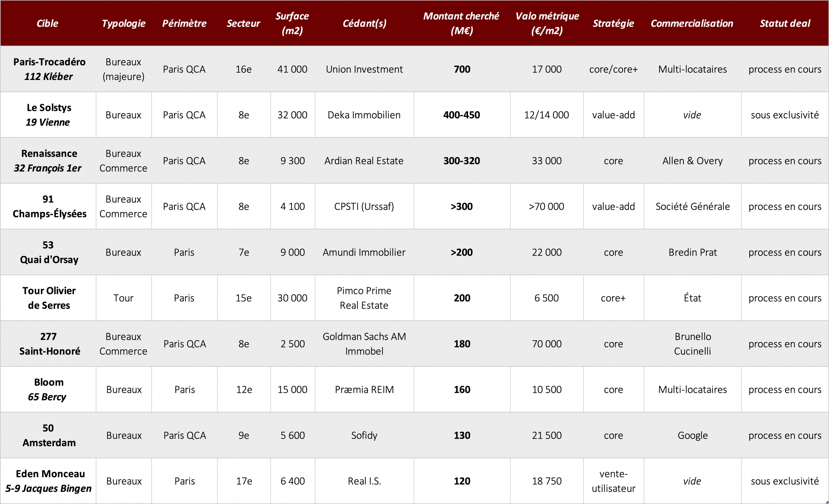This screenshot has width=829, height=504.
Task: Select the "400-450" amount cell
Action: [x=461, y=115]
